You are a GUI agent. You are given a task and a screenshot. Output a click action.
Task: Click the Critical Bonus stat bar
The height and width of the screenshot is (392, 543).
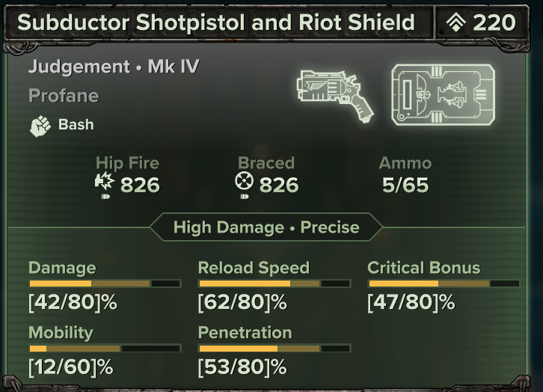[444, 284]
